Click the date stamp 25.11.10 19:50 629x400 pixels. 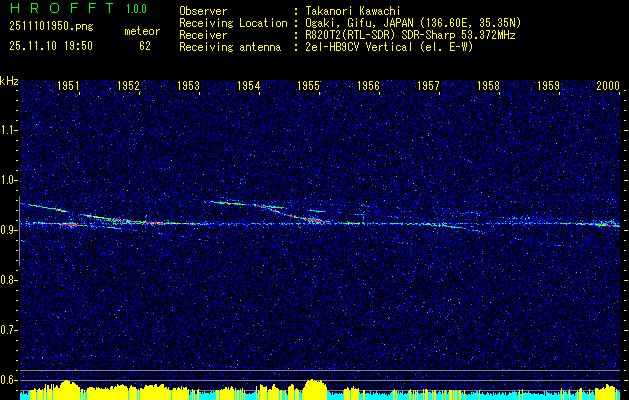51,46
